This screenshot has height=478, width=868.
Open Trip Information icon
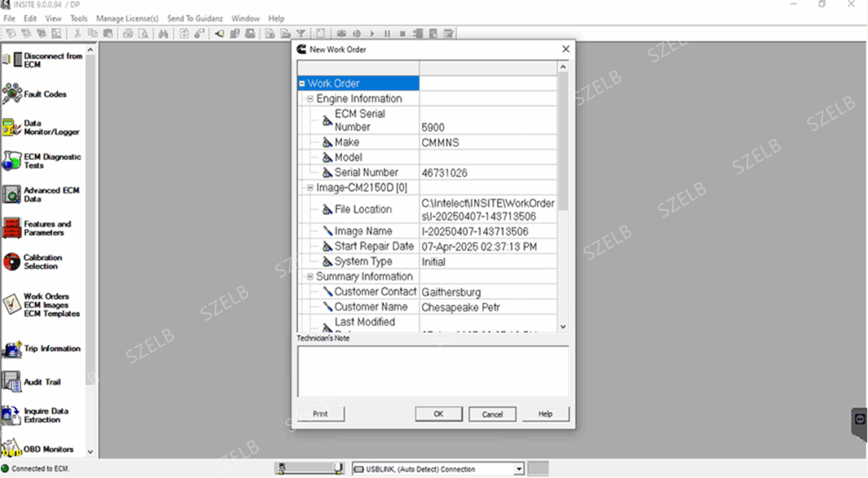click(x=11, y=349)
